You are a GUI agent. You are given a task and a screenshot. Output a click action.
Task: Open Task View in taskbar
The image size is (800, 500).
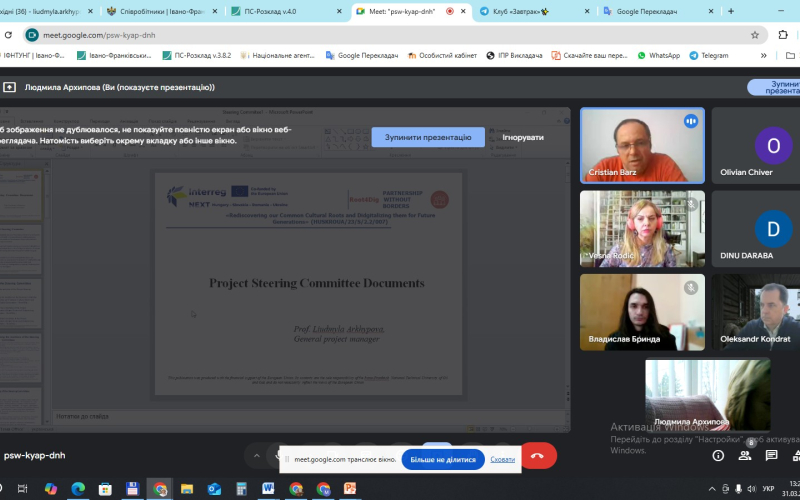click(x=22, y=489)
